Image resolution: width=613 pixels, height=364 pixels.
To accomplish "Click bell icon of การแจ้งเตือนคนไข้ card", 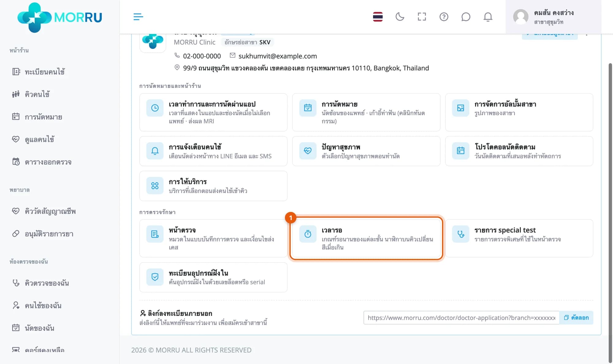I will (155, 151).
